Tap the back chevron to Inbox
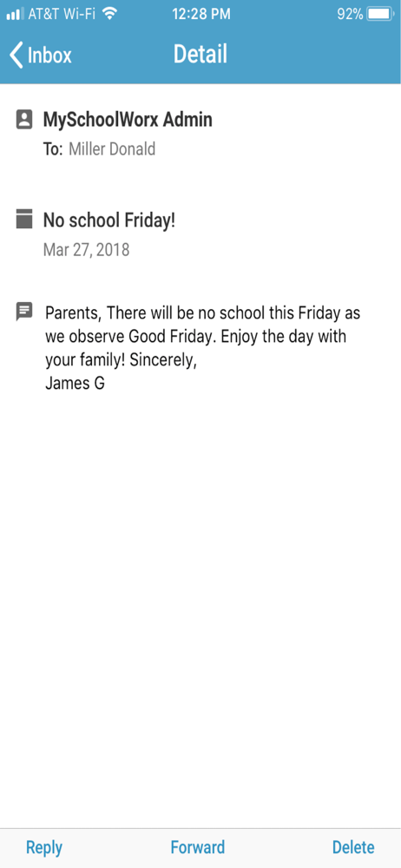Viewport: 401px width, 868px height. (16, 56)
